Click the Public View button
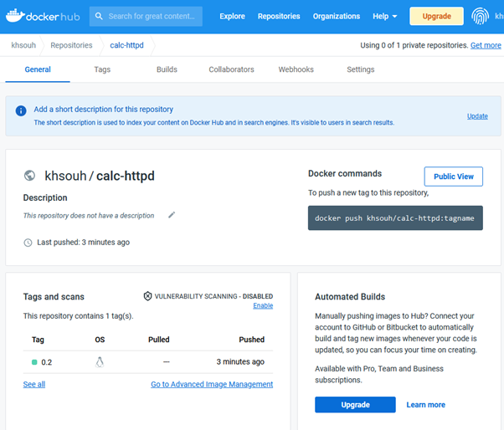Screen dimensions: 504x430 pos(453,177)
